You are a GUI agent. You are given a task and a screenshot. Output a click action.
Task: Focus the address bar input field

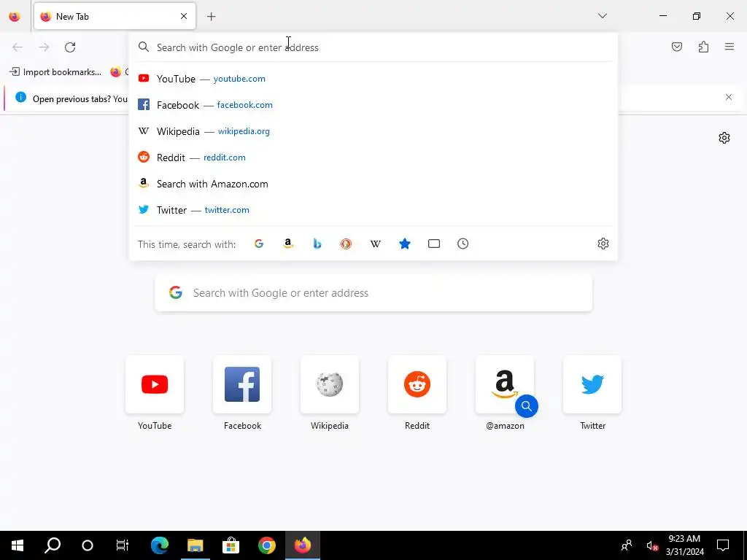point(373,47)
